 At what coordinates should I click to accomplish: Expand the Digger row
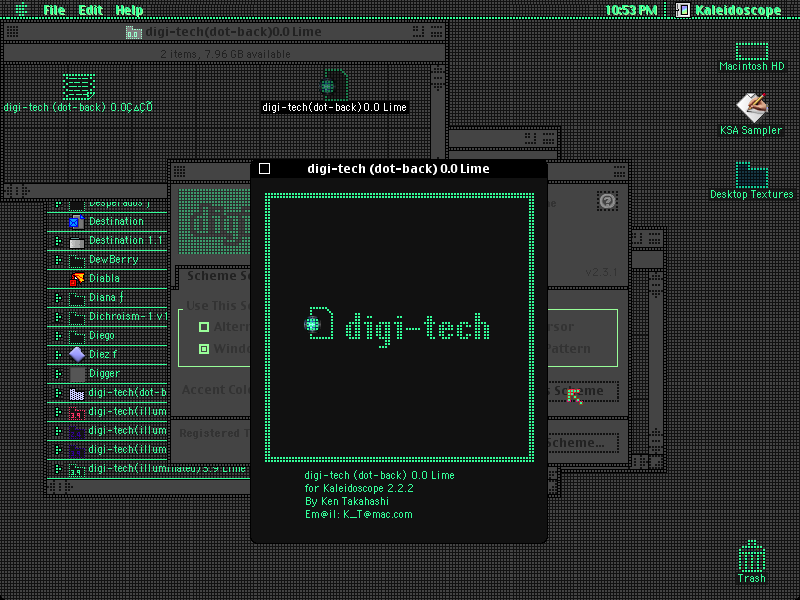point(58,374)
